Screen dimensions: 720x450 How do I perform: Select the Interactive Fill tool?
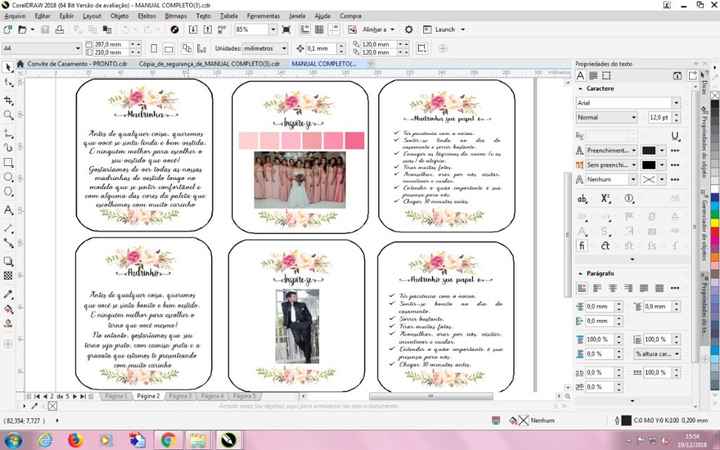(x=8, y=309)
